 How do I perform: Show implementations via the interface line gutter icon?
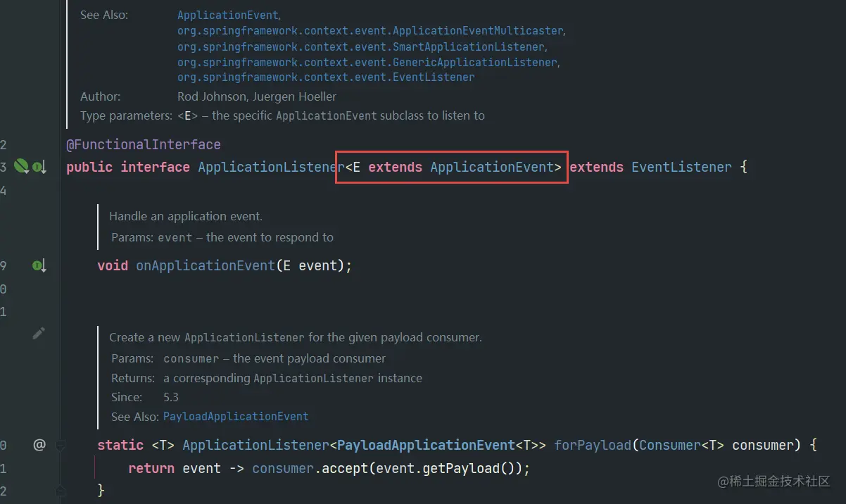[39, 168]
